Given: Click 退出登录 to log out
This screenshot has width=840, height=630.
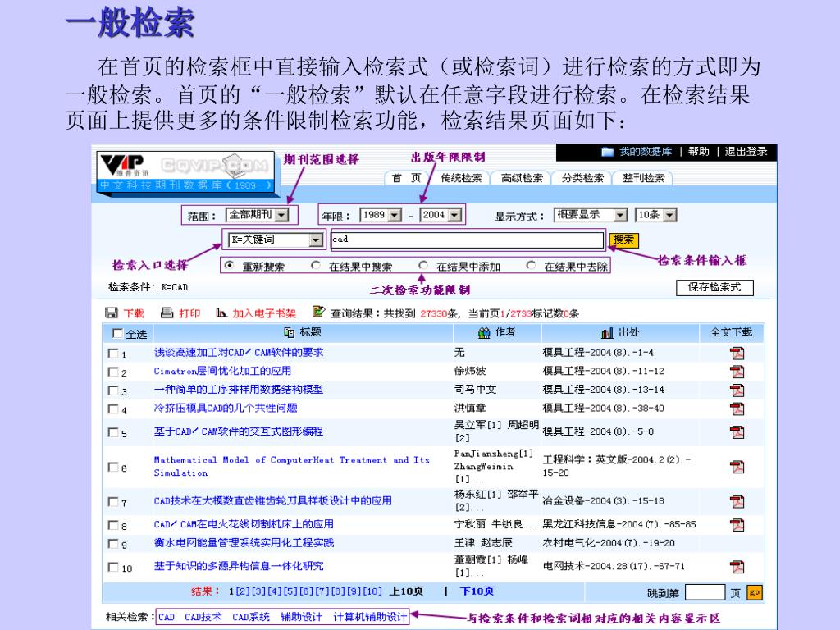Looking at the screenshot, I should pyautogui.click(x=746, y=152).
